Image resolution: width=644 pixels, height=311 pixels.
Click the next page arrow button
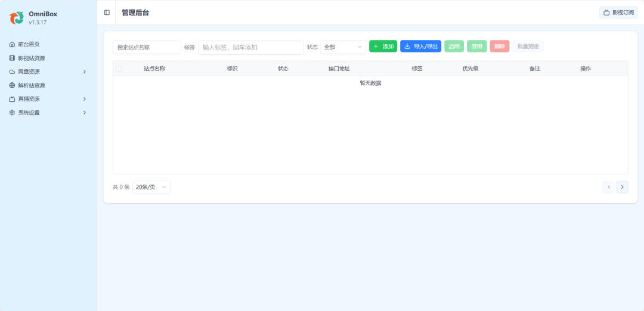click(622, 187)
